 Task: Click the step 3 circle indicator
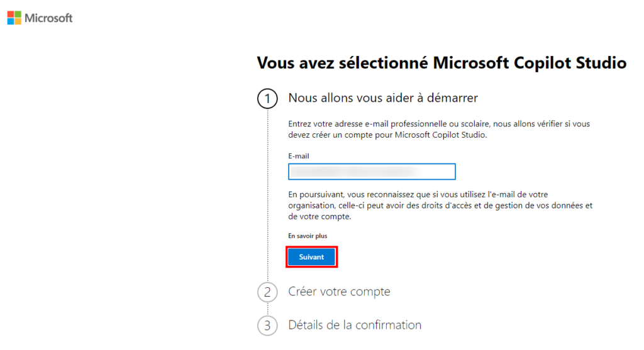click(267, 325)
